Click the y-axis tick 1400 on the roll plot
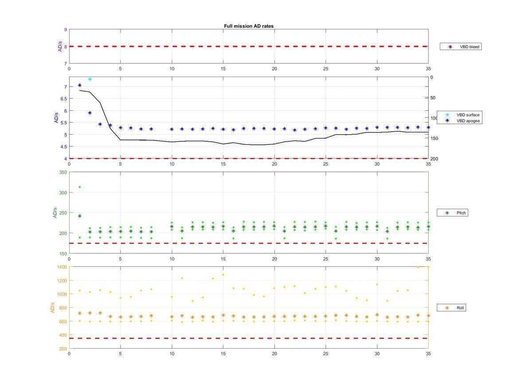This screenshot has height=392, width=532. point(62,267)
